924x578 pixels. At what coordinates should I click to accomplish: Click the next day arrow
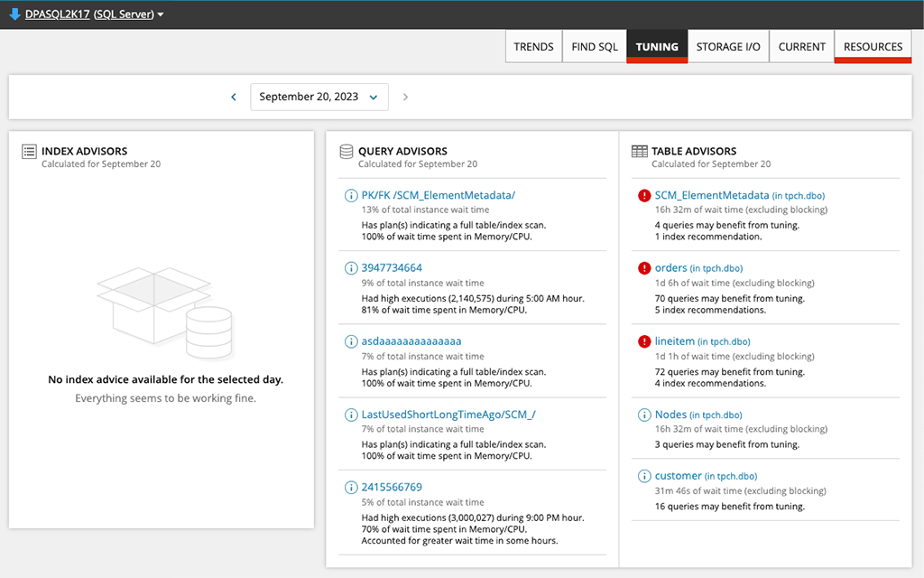[405, 97]
